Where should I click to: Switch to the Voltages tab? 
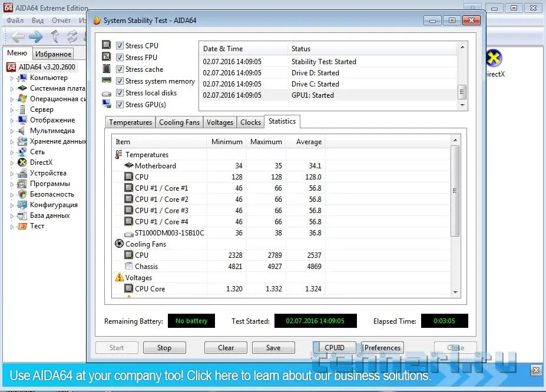click(x=220, y=122)
